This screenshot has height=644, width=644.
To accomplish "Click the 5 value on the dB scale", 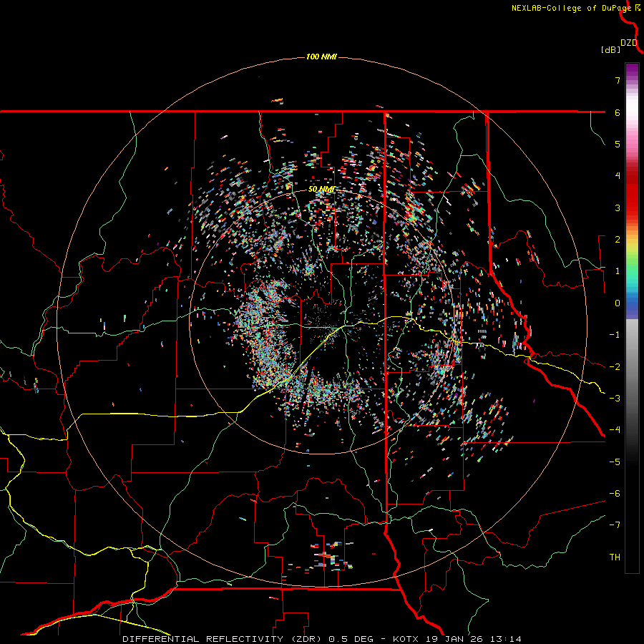I will (618, 144).
